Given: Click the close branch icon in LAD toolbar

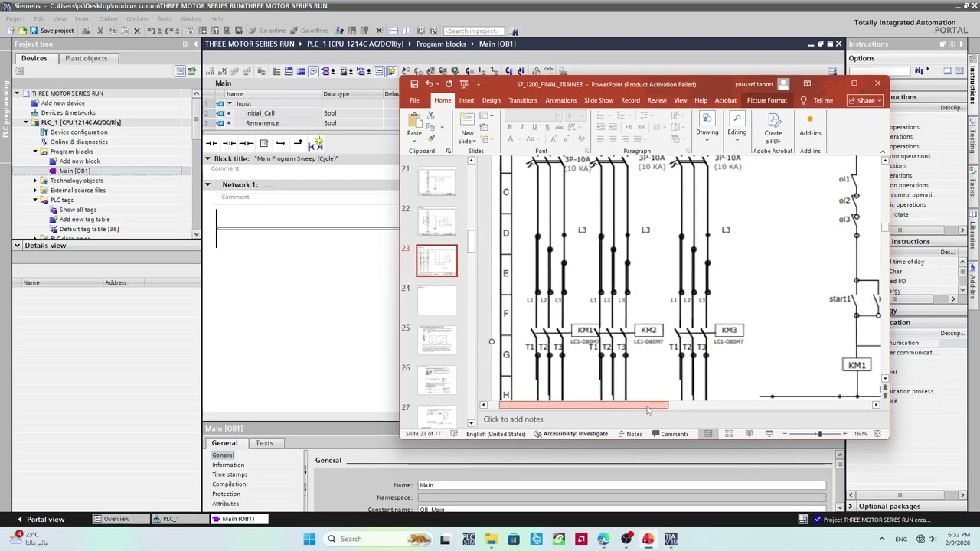Looking at the screenshot, I should [x=298, y=143].
